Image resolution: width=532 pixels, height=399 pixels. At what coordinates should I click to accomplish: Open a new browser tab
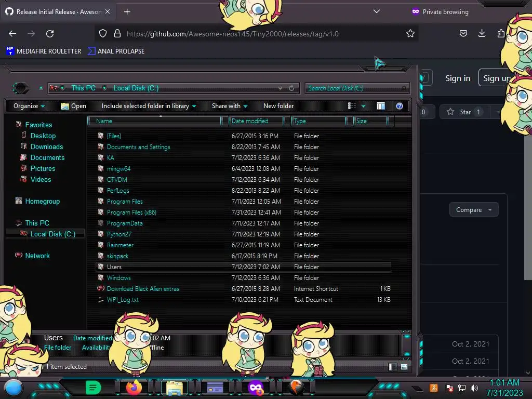point(127,12)
